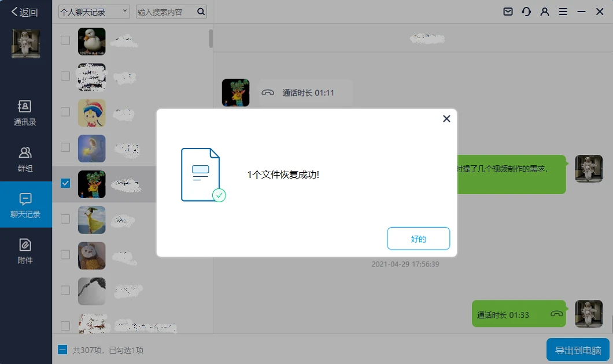Screen dimensions: 613x364
Task: Click the 聊天记录 chat records sidebar icon
Action: pos(25,203)
